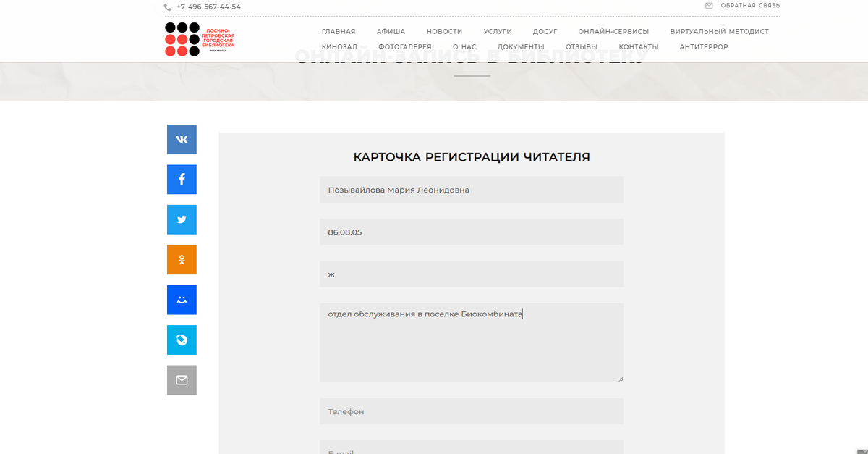Open email sharing via the envelope icon
The image size is (868, 454).
click(x=182, y=379)
